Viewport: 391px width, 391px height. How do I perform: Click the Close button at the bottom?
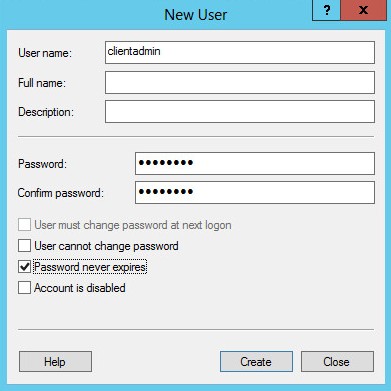tap(337, 362)
